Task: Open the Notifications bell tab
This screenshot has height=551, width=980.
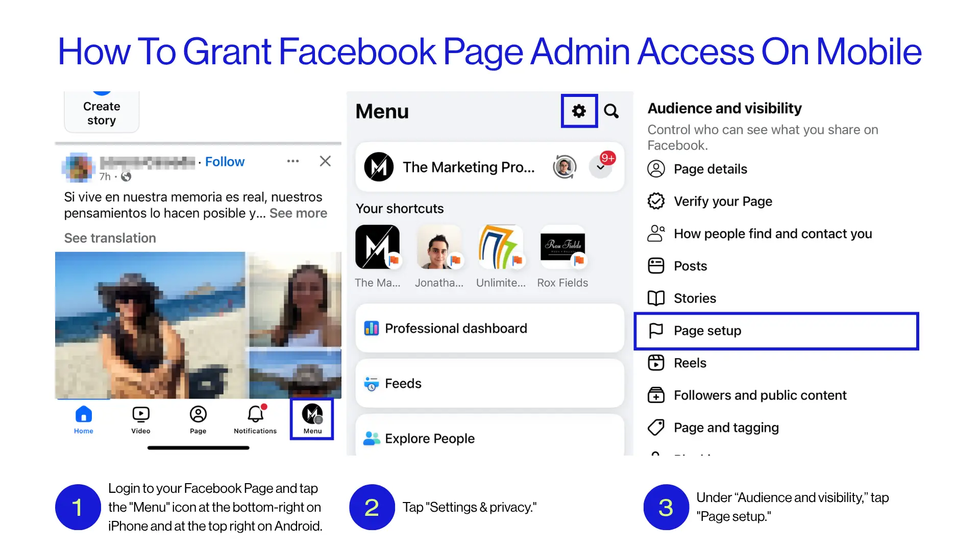Action: (255, 419)
